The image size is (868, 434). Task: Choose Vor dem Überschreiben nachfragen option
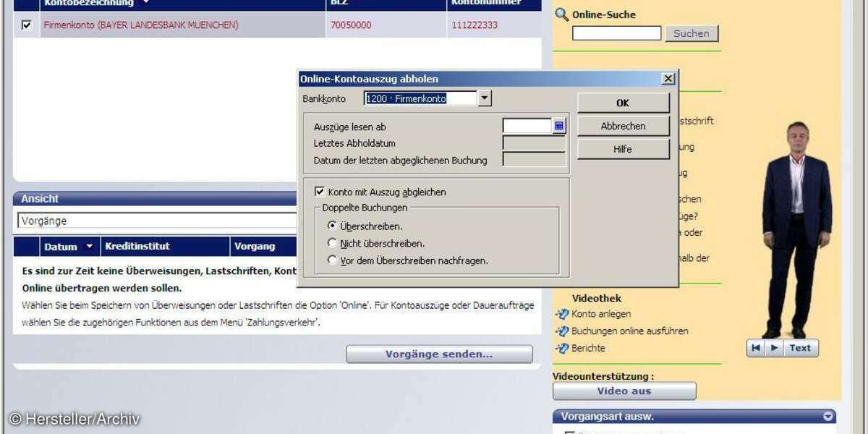(x=332, y=260)
